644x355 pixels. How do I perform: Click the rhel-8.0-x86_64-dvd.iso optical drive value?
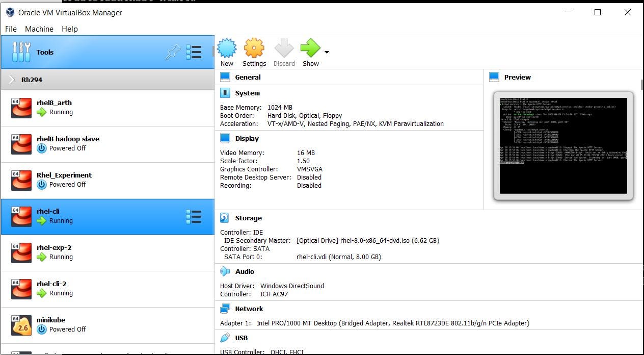click(368, 240)
